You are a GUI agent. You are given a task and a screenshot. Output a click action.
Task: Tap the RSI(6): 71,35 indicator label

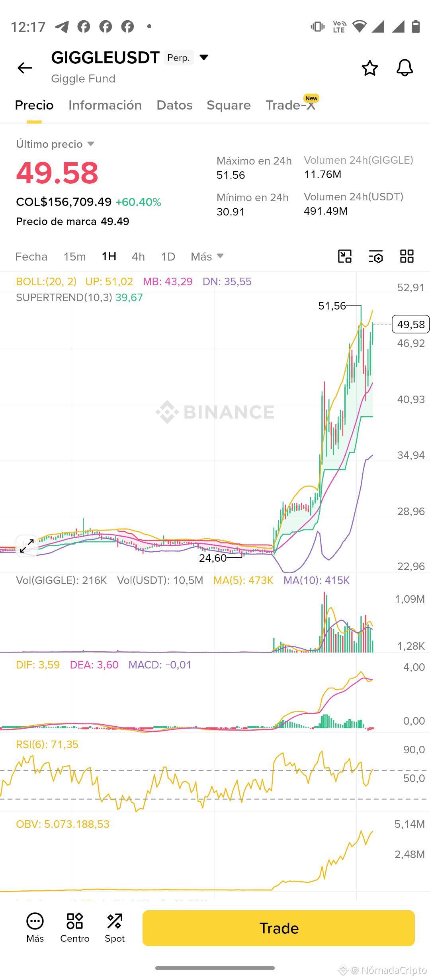47,745
